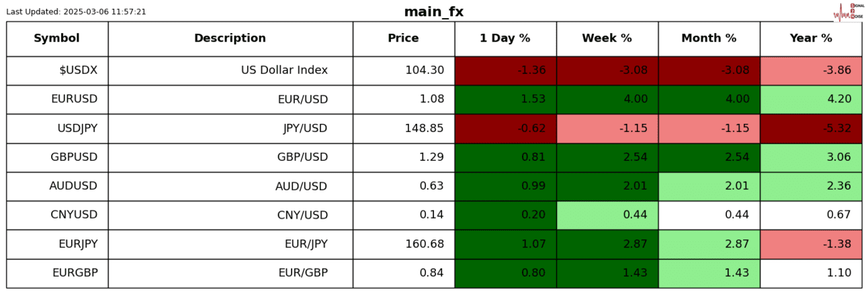The width and height of the screenshot is (868, 294).
Task: Click the Price column header
Action: (403, 38)
